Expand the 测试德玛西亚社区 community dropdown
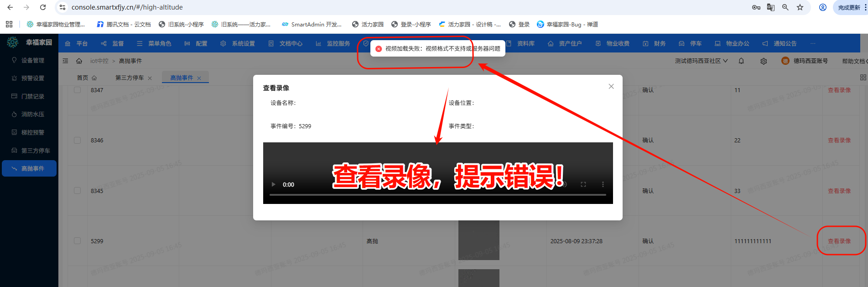Screen dimensions: 868x287 point(701,61)
